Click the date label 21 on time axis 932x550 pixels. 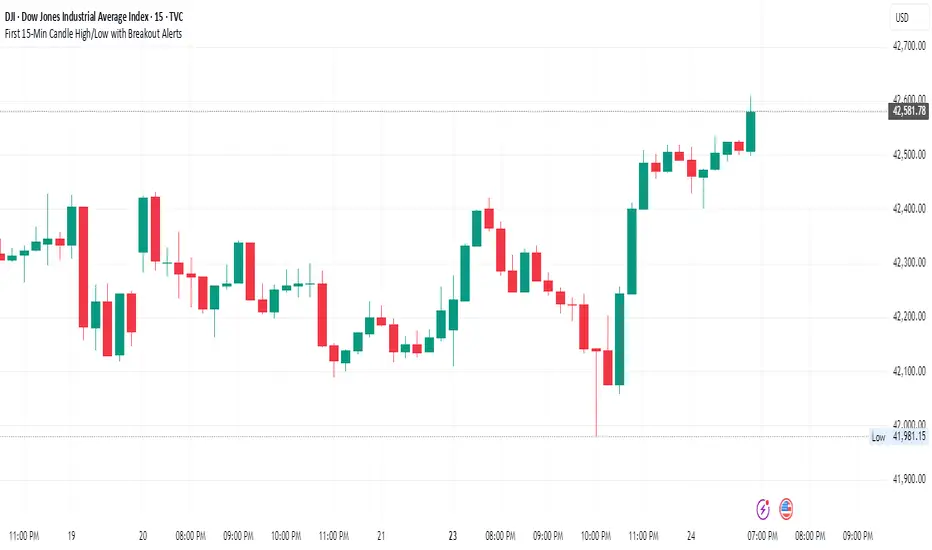click(x=381, y=535)
